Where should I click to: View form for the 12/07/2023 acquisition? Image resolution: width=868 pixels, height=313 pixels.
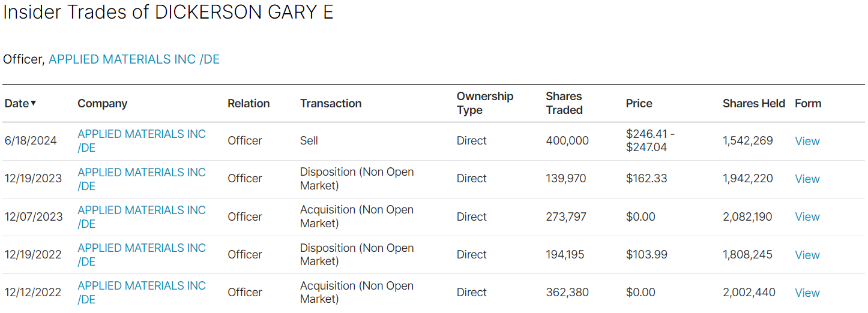807,216
